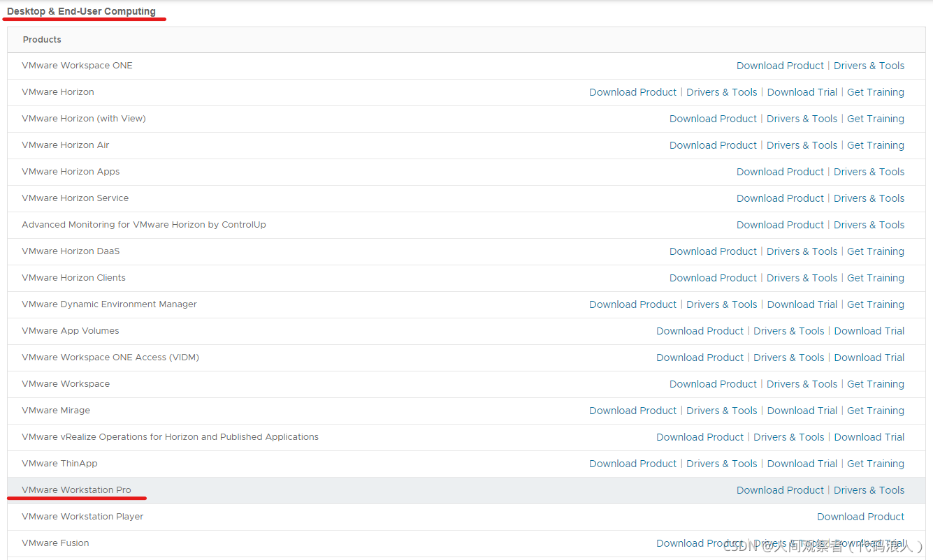Download Product in the VMware Workspace row
This screenshot has height=560, width=933.
(x=713, y=384)
